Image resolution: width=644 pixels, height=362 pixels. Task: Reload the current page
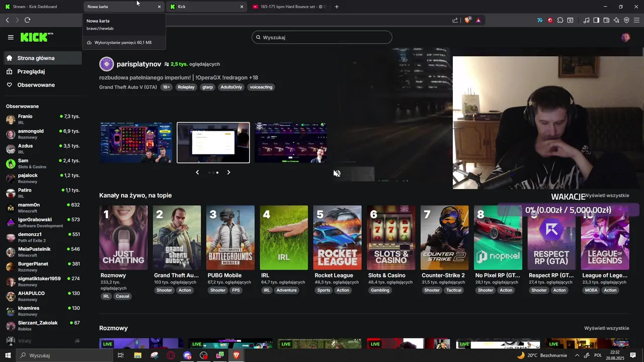pyautogui.click(x=27, y=20)
